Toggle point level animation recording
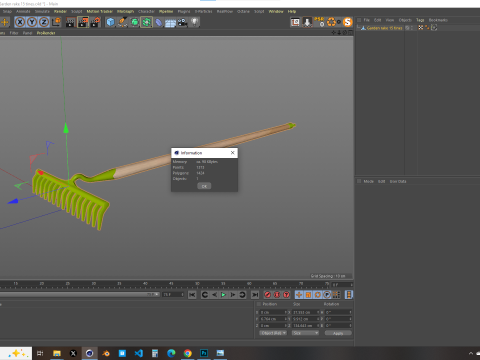Viewport: 480px width, 360px height. 336,295
